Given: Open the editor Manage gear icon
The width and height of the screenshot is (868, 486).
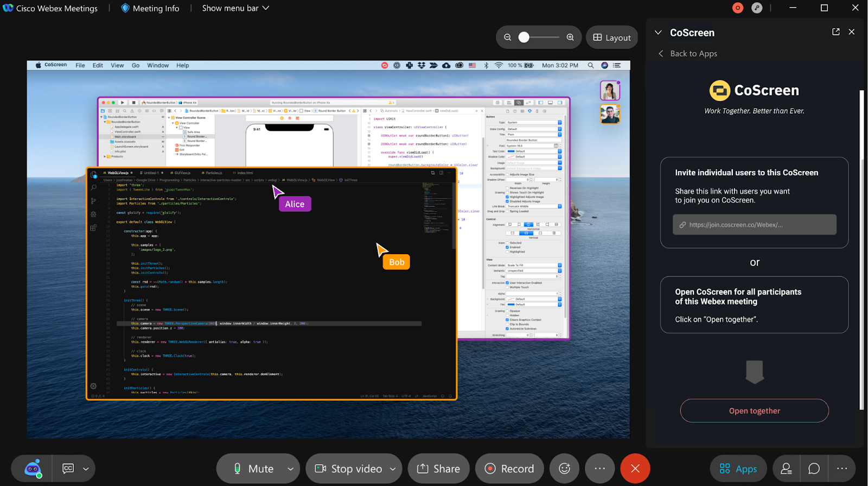Looking at the screenshot, I should (93, 386).
